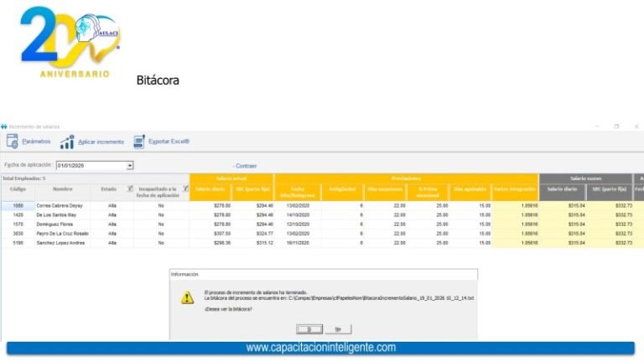Click the 14/10/2020 fecha alta cell
The image size is (644, 361).
pos(298,215)
